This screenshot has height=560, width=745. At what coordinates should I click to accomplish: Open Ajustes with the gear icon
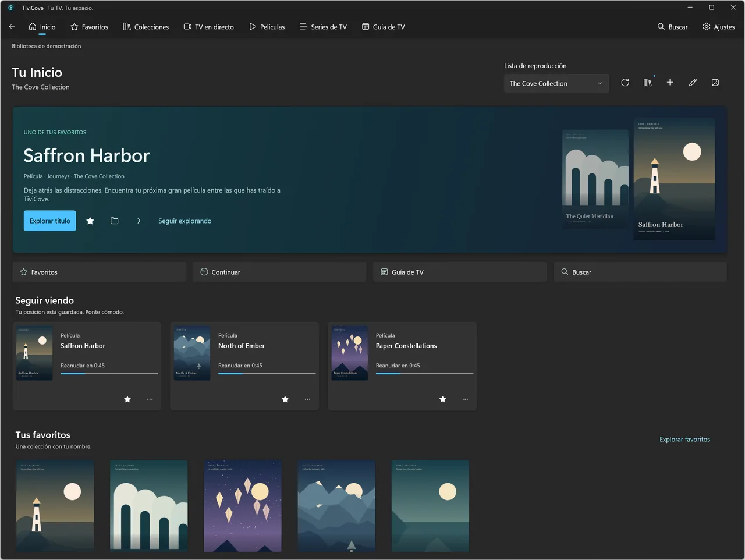(x=719, y=27)
